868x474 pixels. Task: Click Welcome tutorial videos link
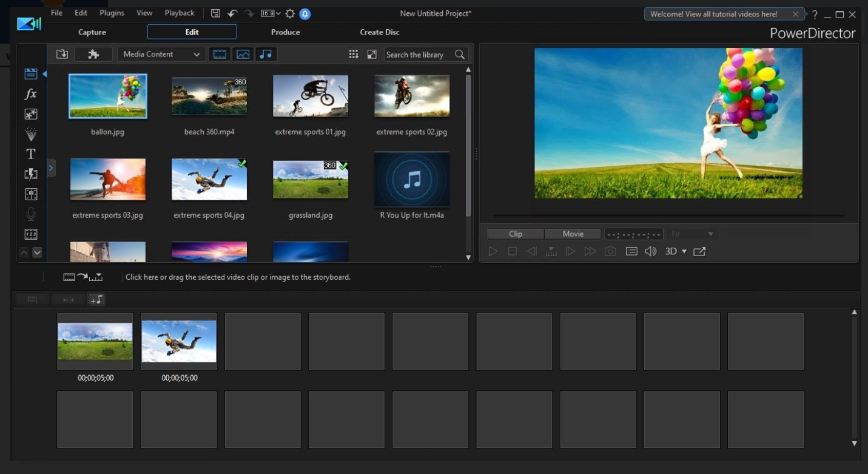click(713, 14)
